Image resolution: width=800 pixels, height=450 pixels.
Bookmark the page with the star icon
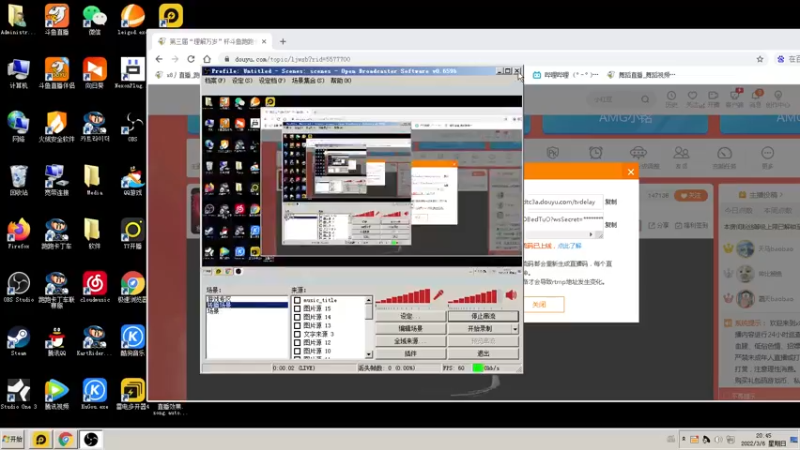tap(760, 59)
